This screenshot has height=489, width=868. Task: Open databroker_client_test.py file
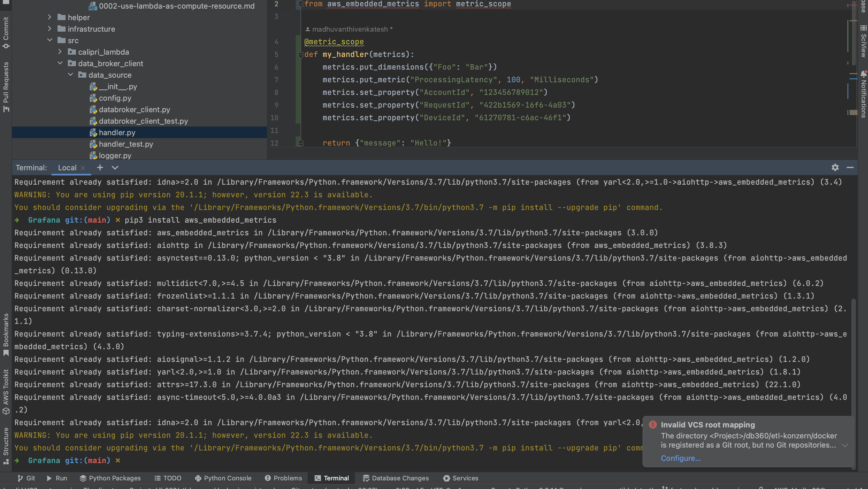coord(143,121)
